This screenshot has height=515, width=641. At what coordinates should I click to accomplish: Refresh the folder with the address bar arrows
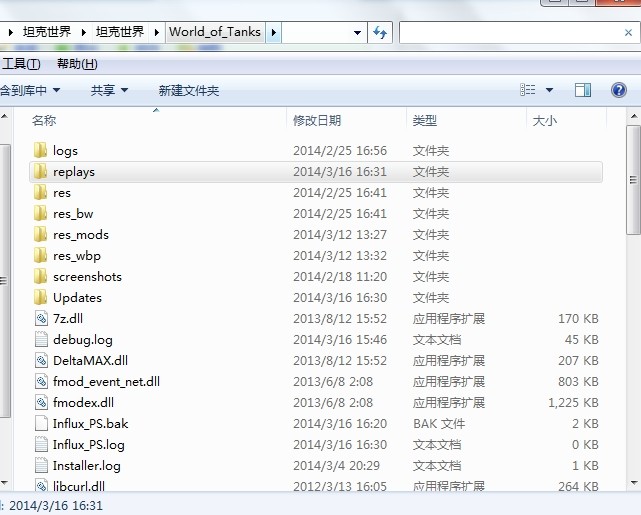point(380,32)
